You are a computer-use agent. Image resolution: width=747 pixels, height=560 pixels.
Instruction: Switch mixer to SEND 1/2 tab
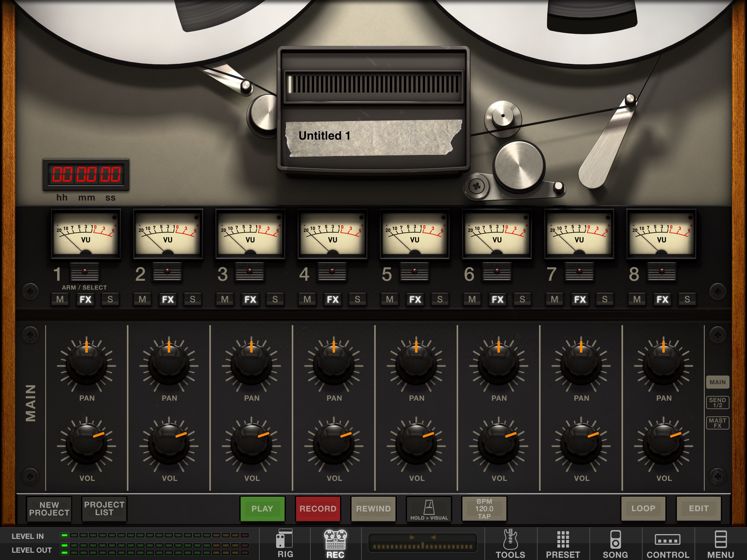[x=717, y=402]
